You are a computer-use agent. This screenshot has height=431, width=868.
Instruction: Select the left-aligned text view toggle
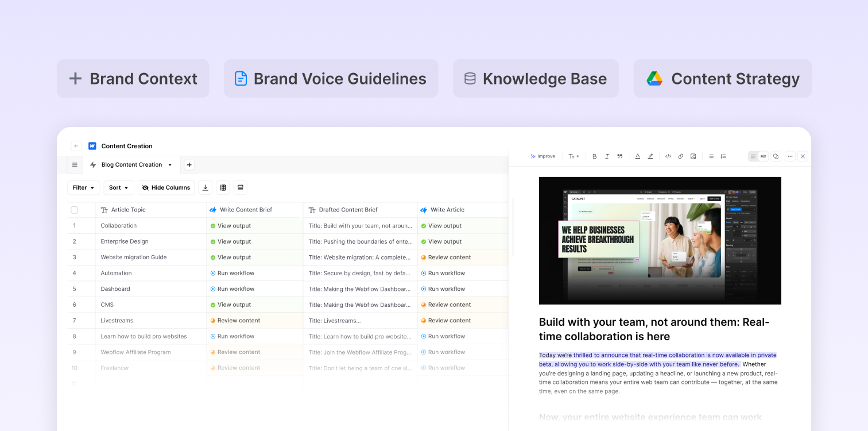(x=753, y=156)
